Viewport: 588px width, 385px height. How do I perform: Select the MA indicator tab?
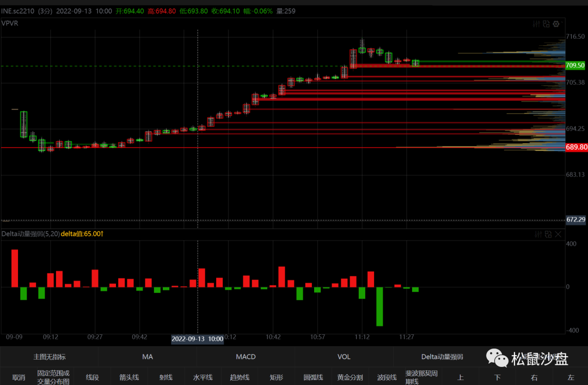pyautogui.click(x=148, y=357)
